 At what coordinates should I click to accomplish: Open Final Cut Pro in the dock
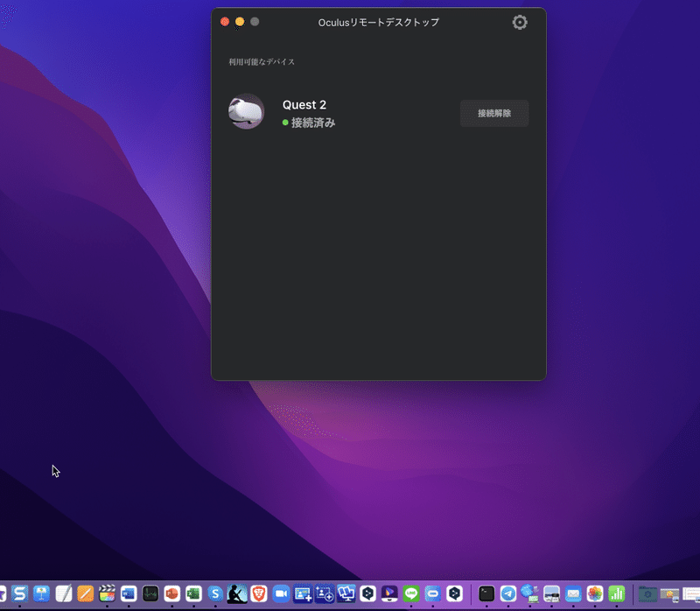pyautogui.click(x=107, y=594)
